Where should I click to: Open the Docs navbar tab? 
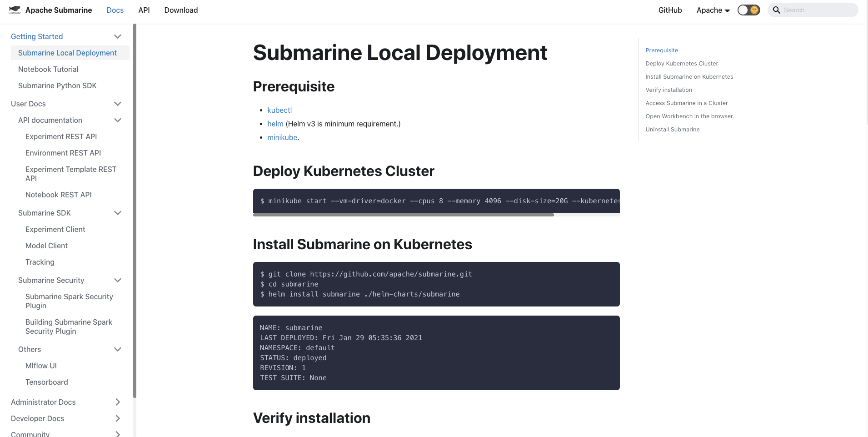tap(115, 10)
